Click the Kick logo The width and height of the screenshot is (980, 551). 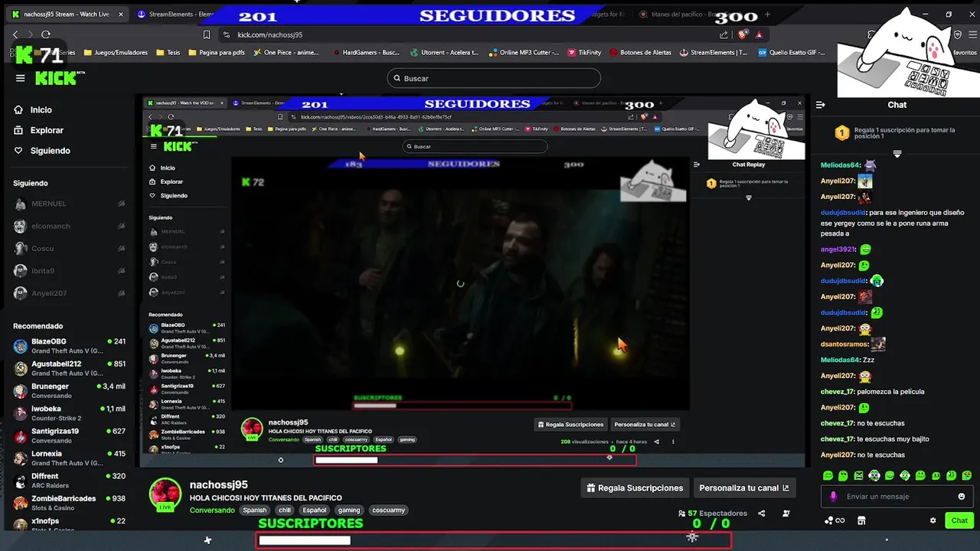coord(55,78)
